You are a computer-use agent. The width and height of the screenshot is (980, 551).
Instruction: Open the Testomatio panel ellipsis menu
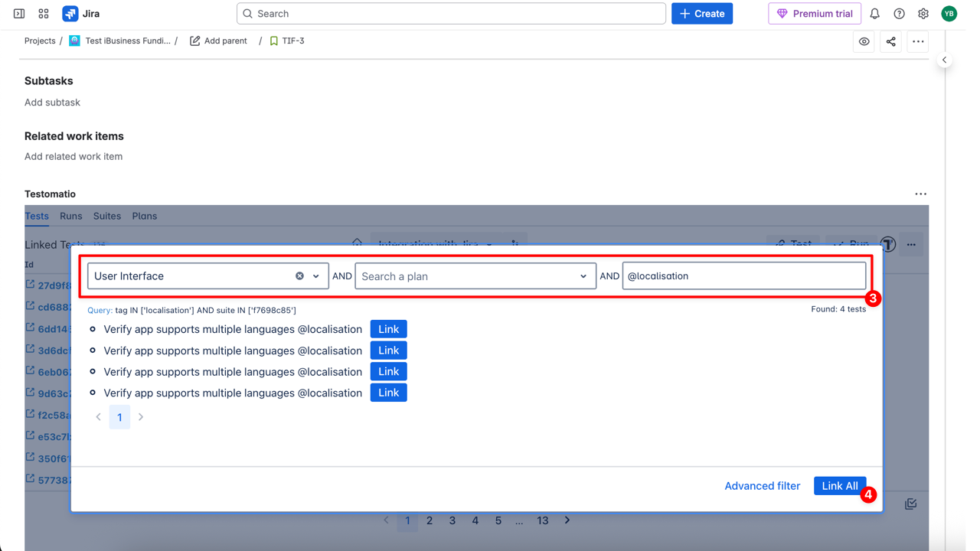tap(921, 194)
